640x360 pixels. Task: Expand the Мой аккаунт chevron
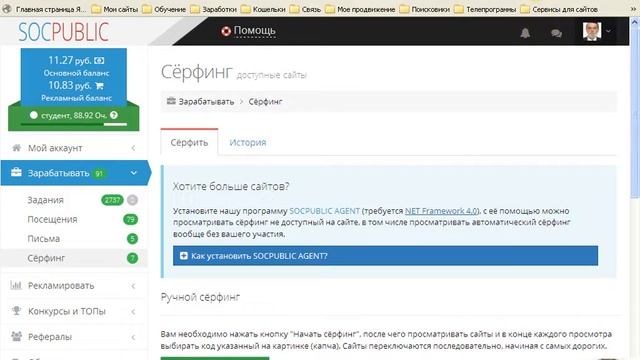(133, 148)
